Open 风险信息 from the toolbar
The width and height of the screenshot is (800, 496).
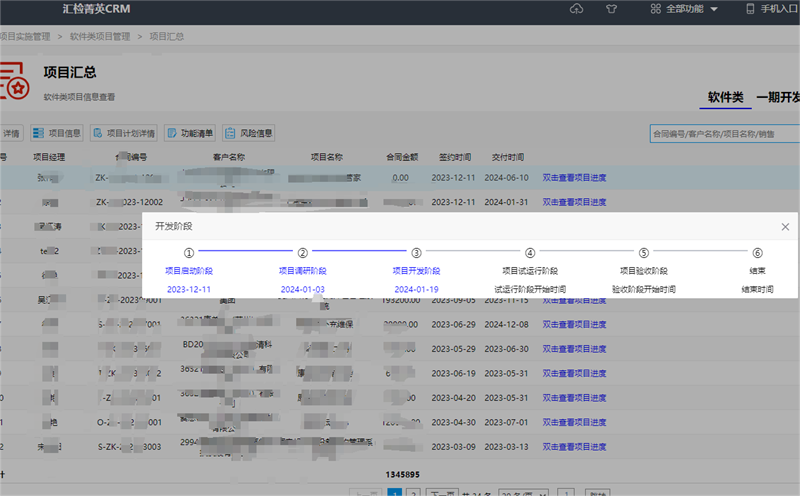[249, 133]
